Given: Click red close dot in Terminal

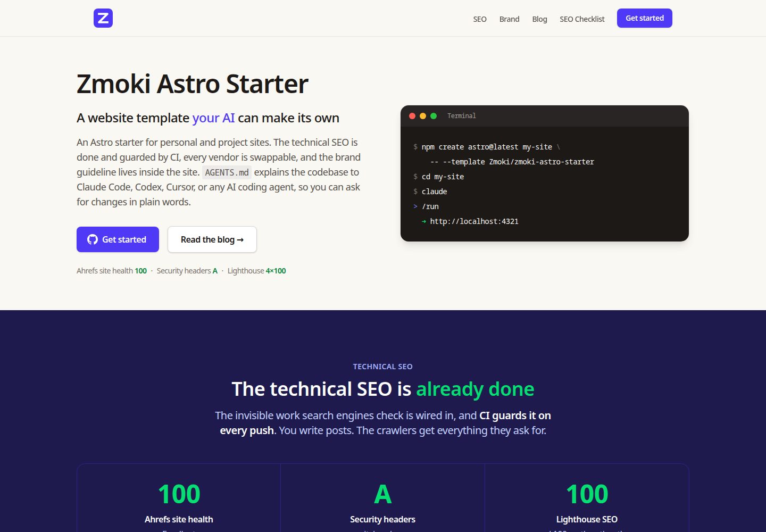Looking at the screenshot, I should coord(412,116).
